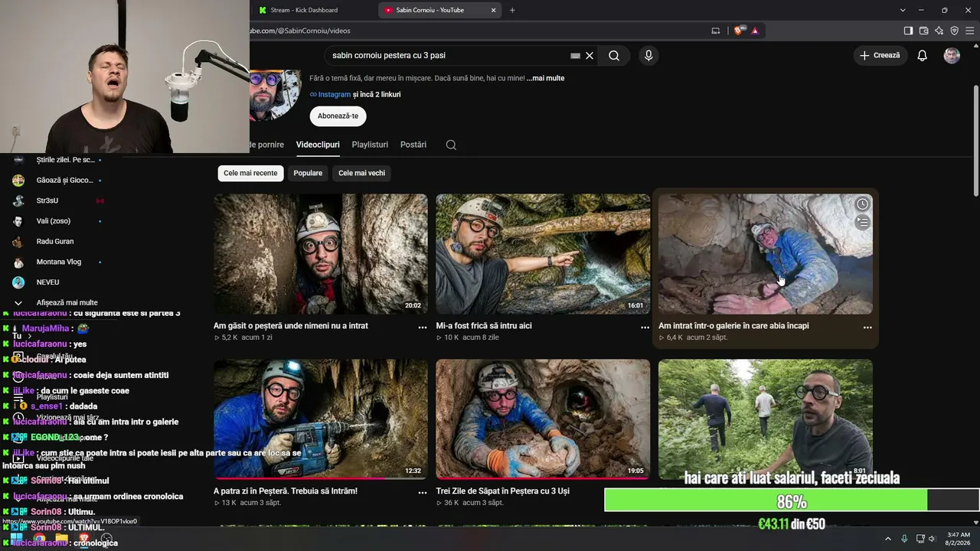Open options for A patra zi în Peșteră
This screenshot has width=980, height=551.
click(x=423, y=493)
